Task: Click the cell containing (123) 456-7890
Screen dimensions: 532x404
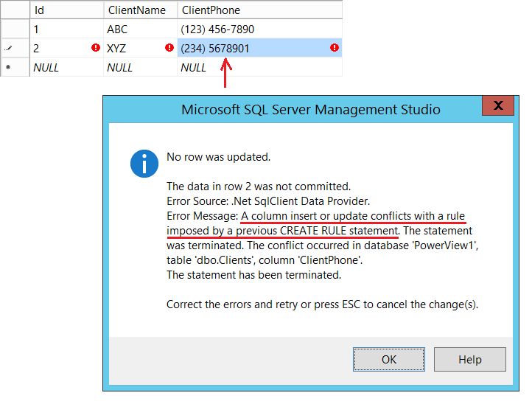Action: click(x=260, y=29)
